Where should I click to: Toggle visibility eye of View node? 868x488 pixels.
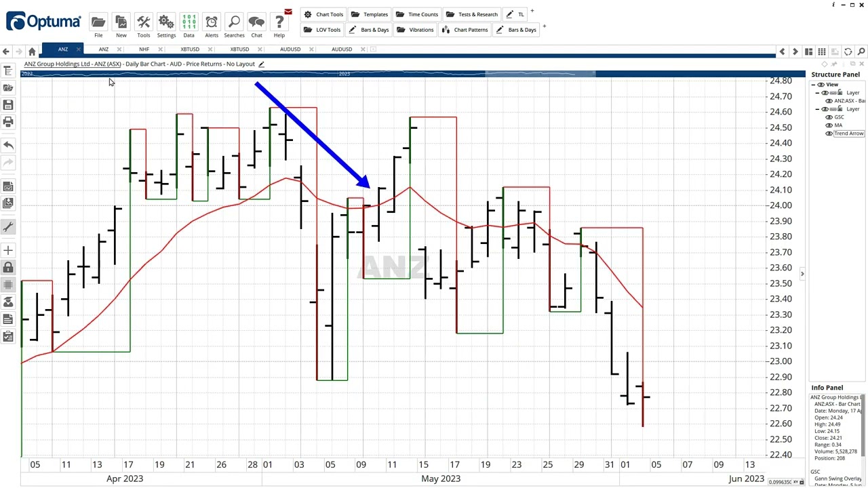[x=821, y=85]
